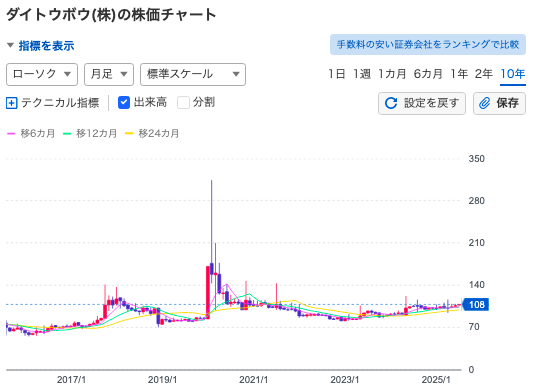533x392 pixels.
Task: Click the circular reload icon in 設定を戻す
Action: [x=391, y=103]
